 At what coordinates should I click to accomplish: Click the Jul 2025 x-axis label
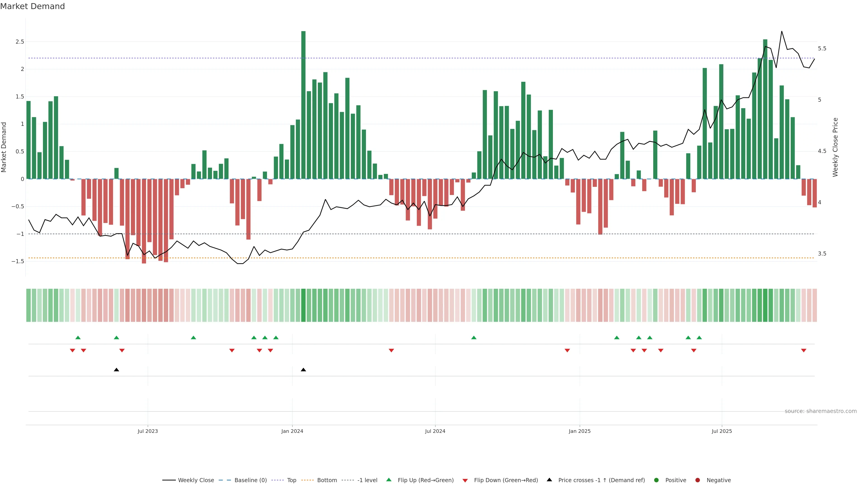click(x=722, y=431)
